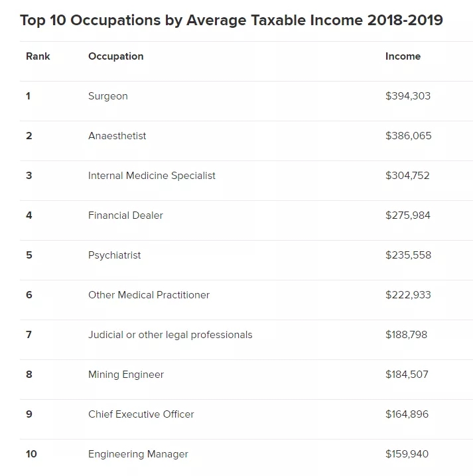Click the Psychiatrist occupation cell
Screen dimensions: 473x476
[x=114, y=255]
